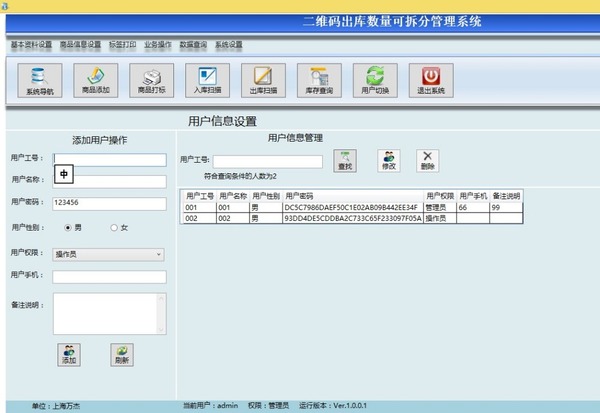600x413 pixels.
Task: Click the 退出系统 power icon
Action: pos(431,79)
